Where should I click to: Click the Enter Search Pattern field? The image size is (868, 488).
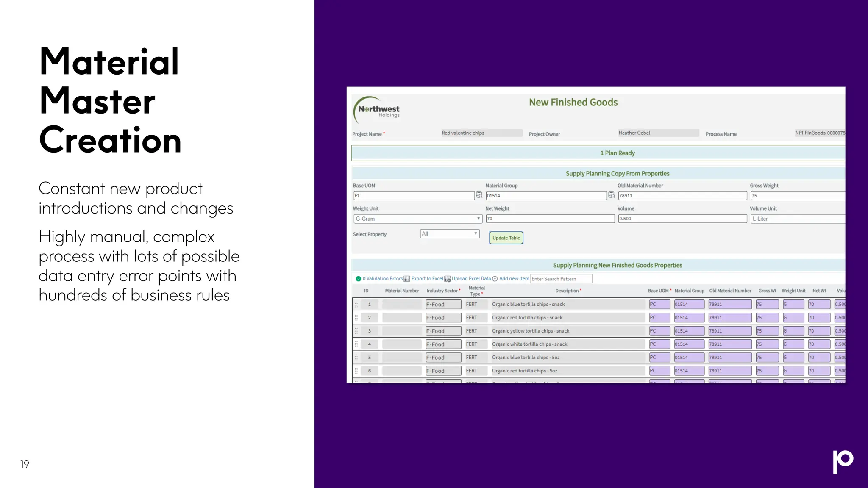coord(561,279)
